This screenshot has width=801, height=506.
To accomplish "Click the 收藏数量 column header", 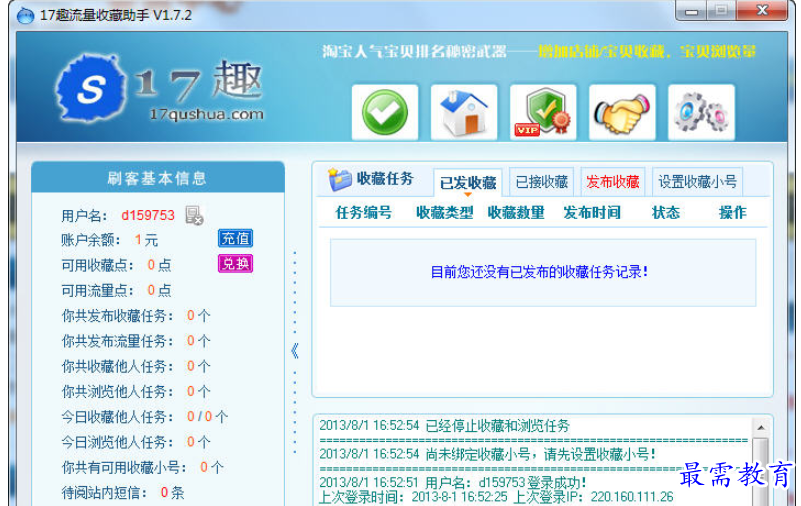I will coord(516,212).
